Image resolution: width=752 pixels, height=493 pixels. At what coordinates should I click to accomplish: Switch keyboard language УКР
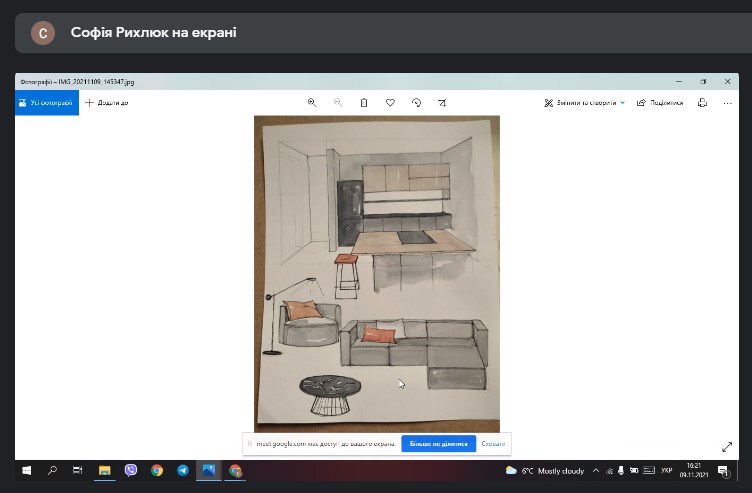tap(667, 471)
